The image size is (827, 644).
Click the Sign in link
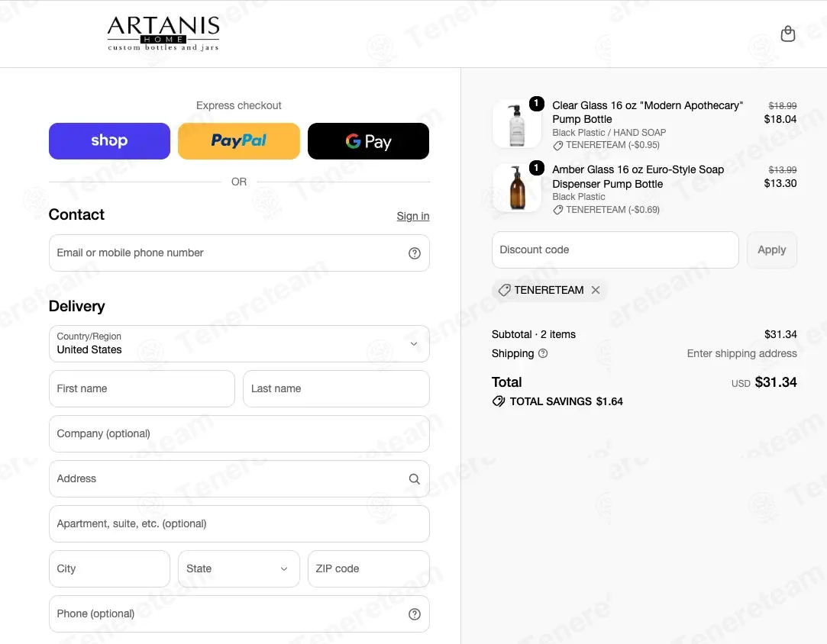click(x=413, y=216)
